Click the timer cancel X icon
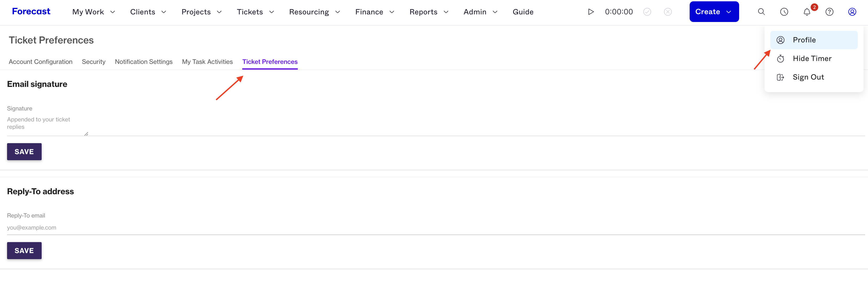This screenshot has width=868, height=290. [668, 12]
